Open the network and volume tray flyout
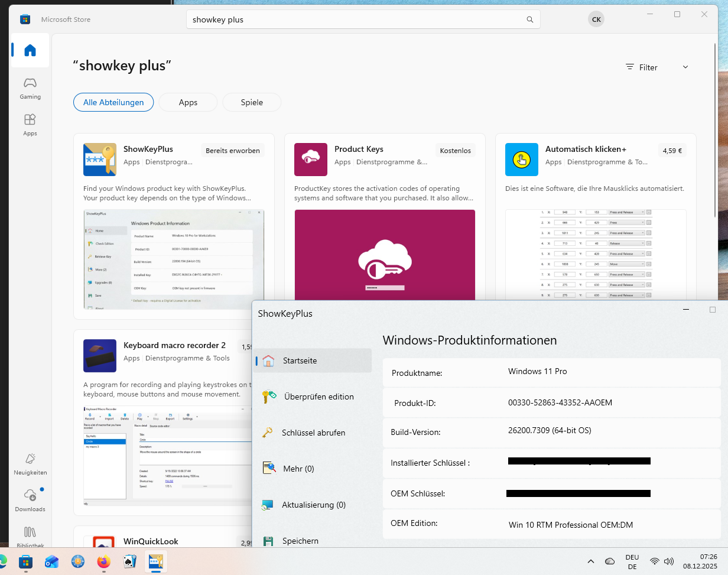 [x=662, y=561]
